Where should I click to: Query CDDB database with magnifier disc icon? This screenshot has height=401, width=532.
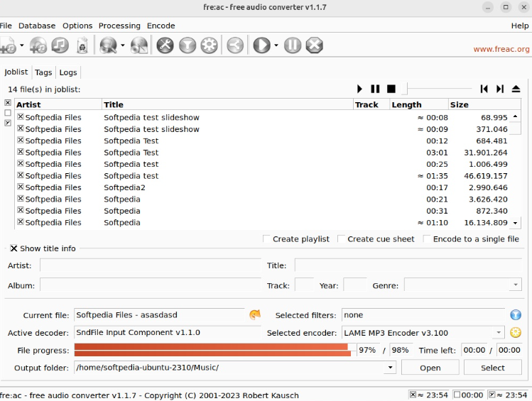108,45
